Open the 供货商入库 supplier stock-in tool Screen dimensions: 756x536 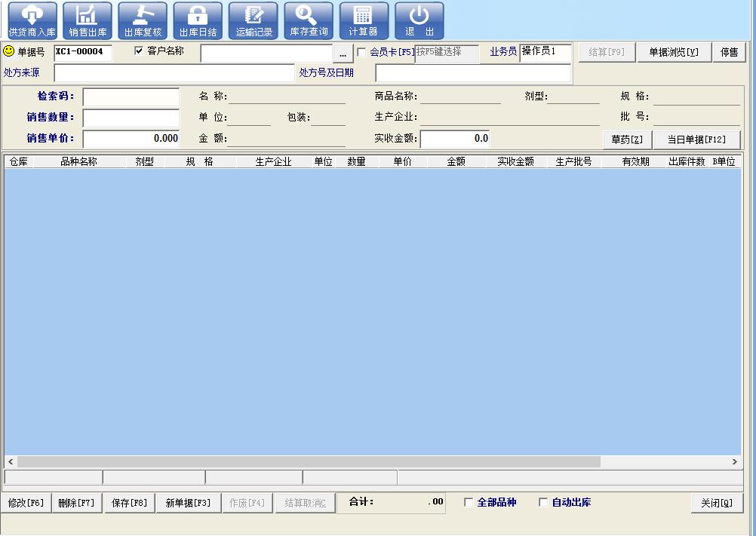[x=32, y=20]
